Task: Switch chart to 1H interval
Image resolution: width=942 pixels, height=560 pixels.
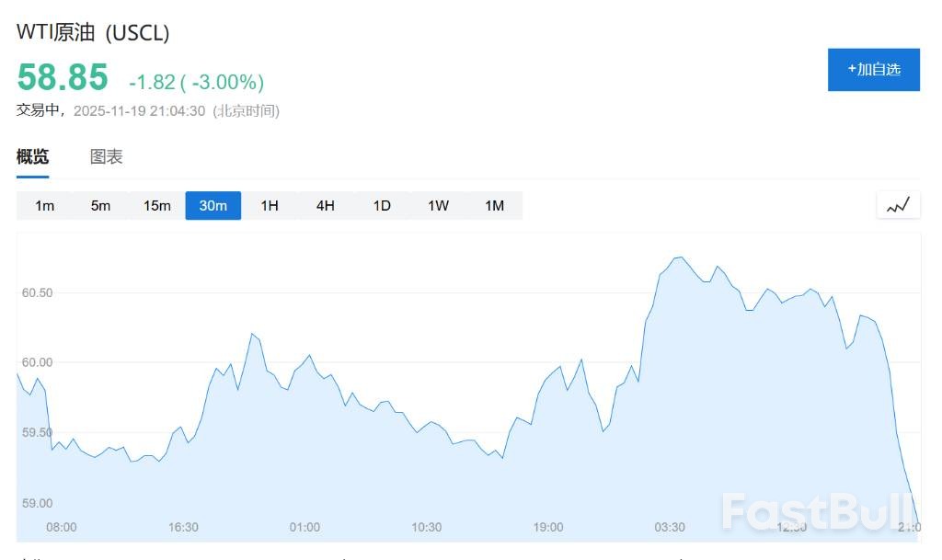Action: [269, 205]
